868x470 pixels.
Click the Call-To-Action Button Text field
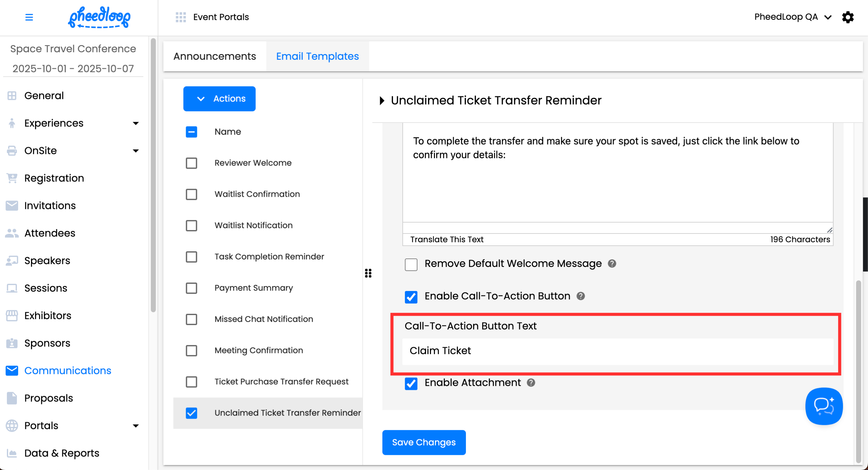tap(617, 351)
